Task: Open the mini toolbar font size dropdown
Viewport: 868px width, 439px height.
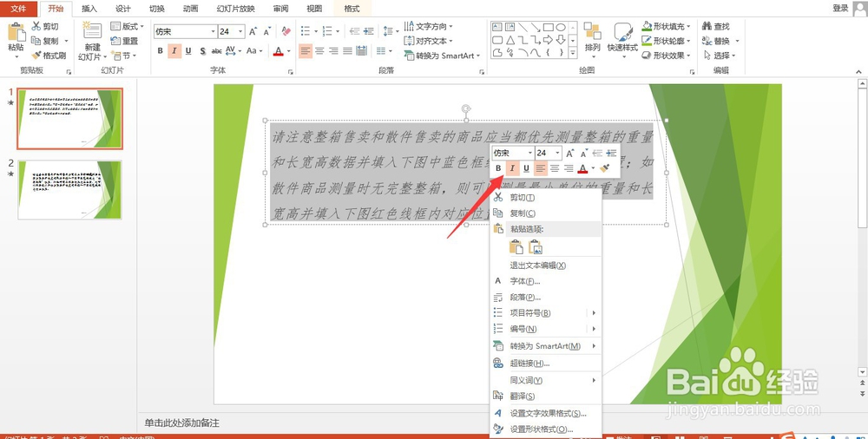Action: (x=557, y=154)
